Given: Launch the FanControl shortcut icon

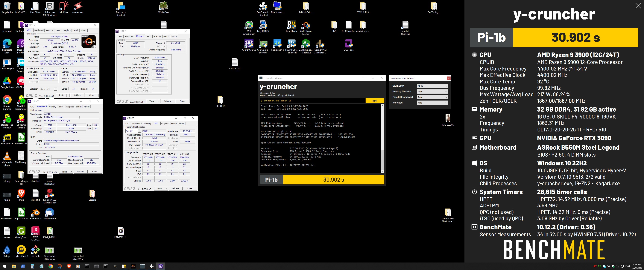Looking at the screenshot, I should click(263, 9).
